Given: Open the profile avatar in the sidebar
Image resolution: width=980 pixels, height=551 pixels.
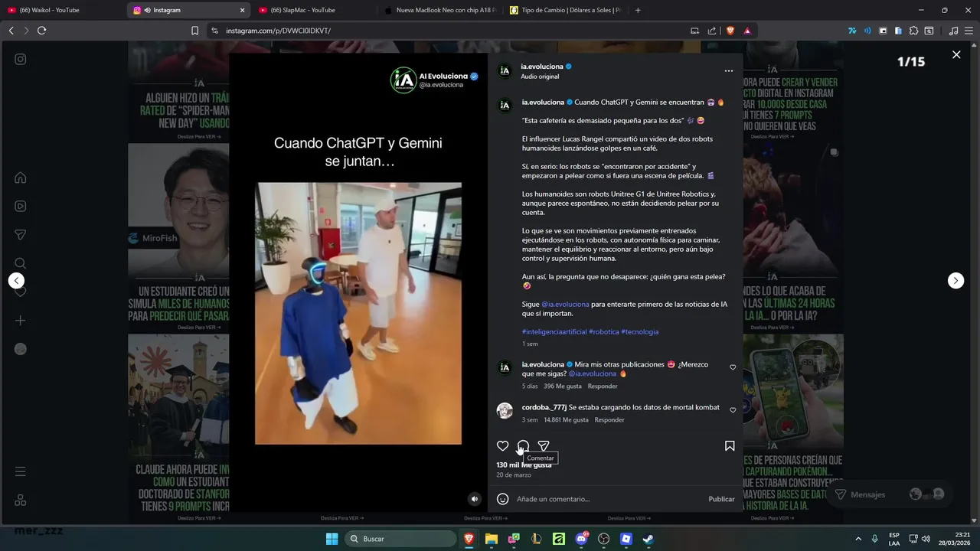Looking at the screenshot, I should (21, 349).
